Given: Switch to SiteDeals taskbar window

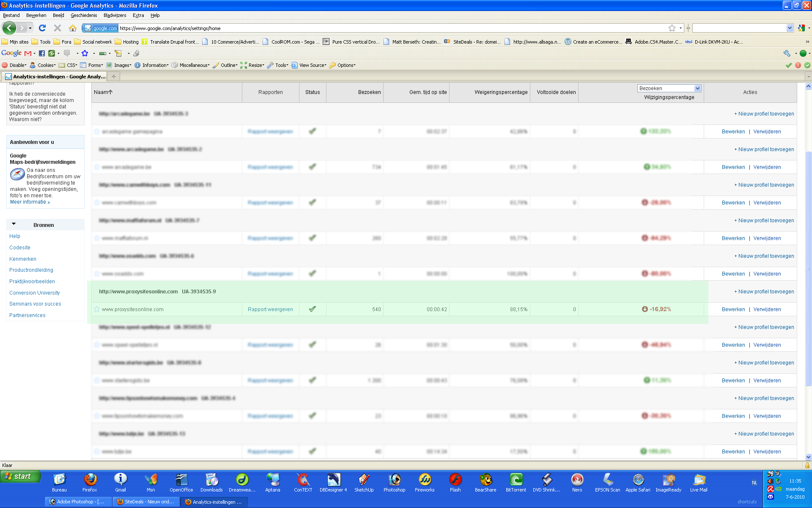Looking at the screenshot, I should click(x=146, y=502).
